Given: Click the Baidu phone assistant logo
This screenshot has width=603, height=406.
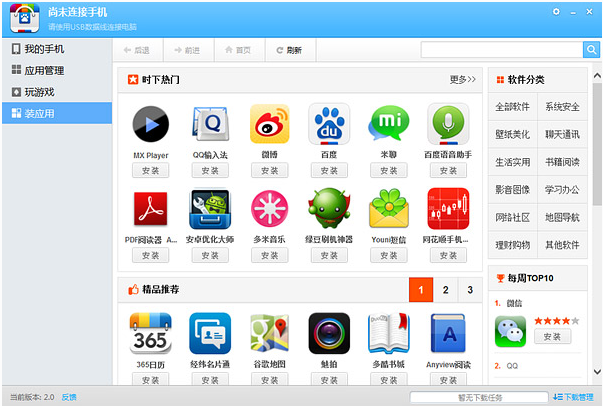Looking at the screenshot, I should click(25, 18).
